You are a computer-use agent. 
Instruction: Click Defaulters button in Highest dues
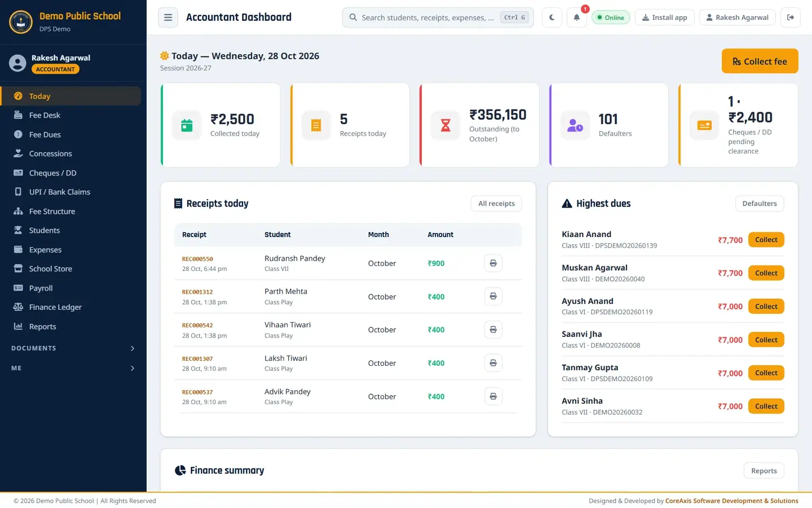[759, 203]
